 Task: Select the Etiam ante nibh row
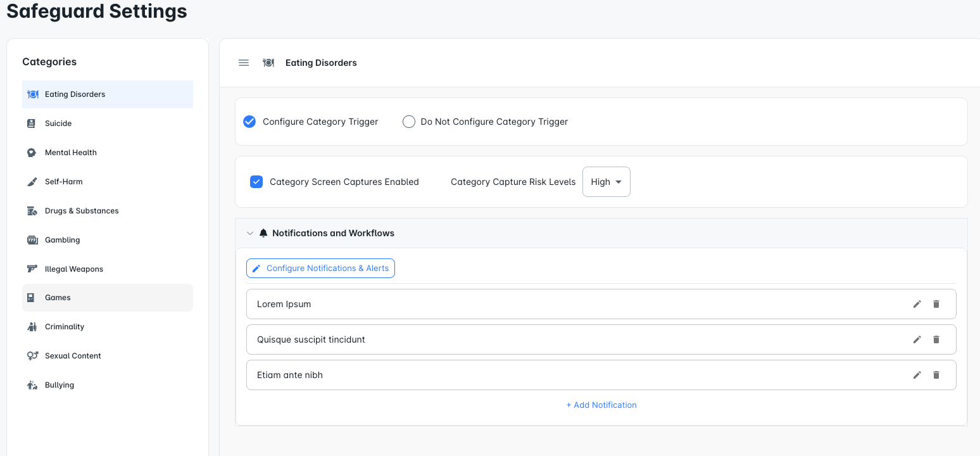601,375
